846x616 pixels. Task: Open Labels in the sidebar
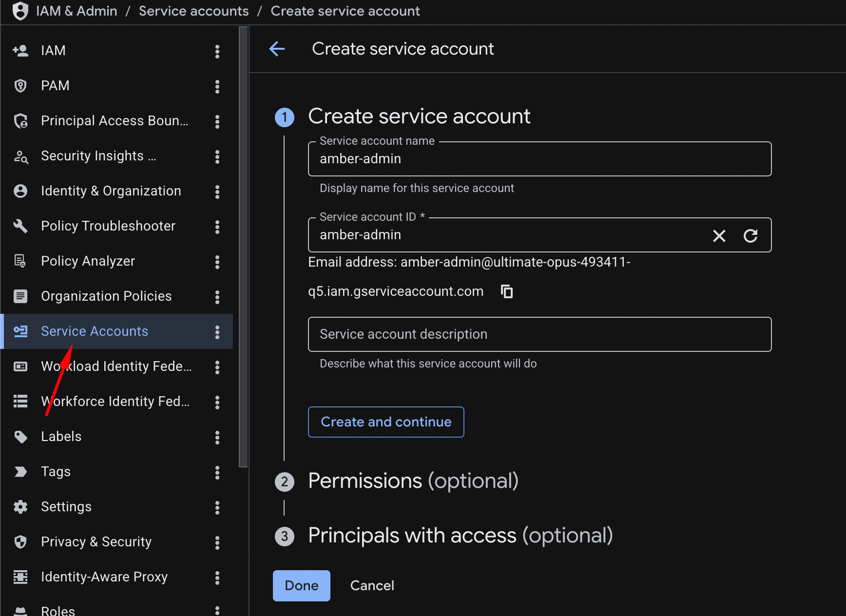61,437
